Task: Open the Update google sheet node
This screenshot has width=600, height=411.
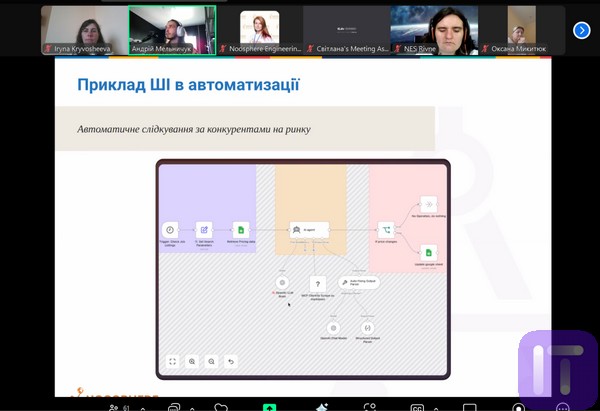Action: [x=429, y=253]
